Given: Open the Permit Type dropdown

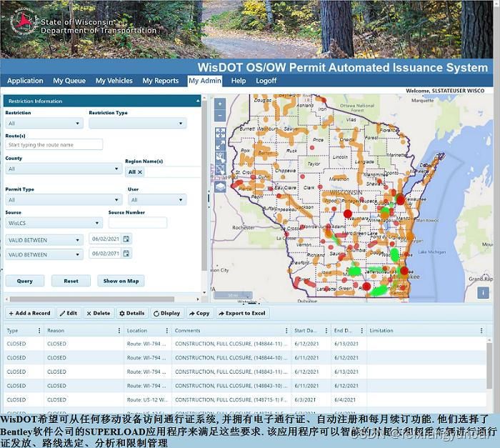Looking at the screenshot, I should [x=63, y=200].
